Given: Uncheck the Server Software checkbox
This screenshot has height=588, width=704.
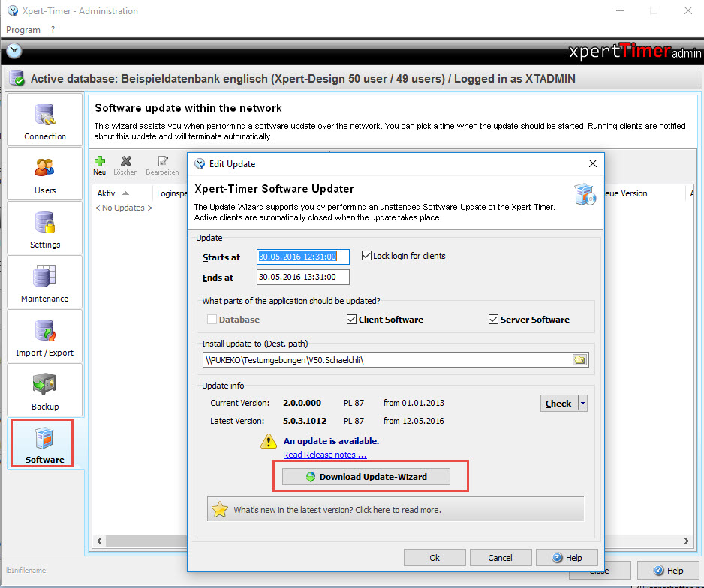Looking at the screenshot, I should [x=493, y=319].
